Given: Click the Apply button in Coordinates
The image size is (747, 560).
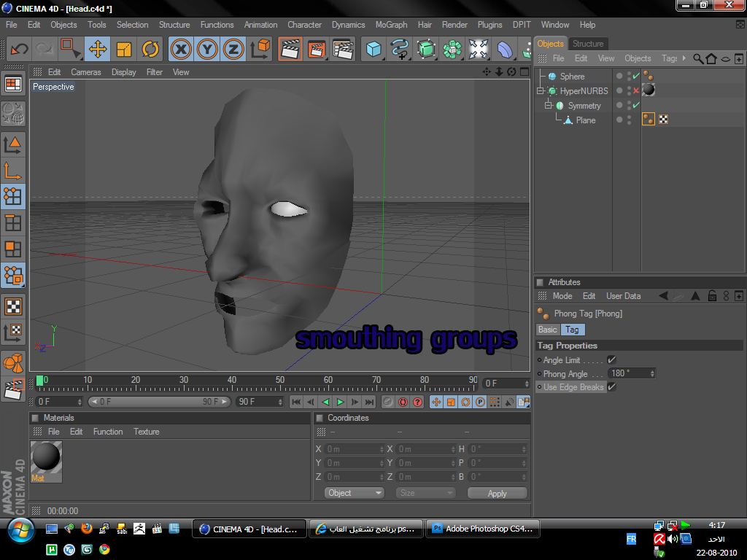Looking at the screenshot, I should coord(497,494).
